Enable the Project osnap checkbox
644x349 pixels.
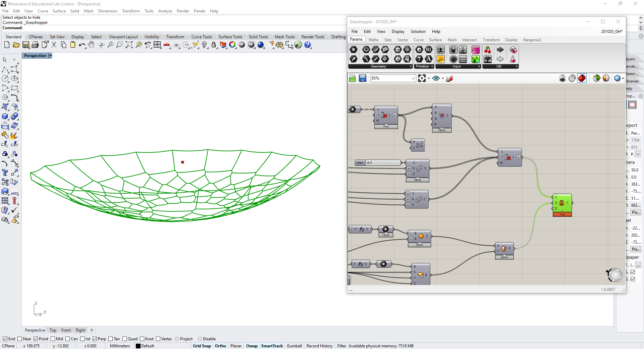pos(177,339)
